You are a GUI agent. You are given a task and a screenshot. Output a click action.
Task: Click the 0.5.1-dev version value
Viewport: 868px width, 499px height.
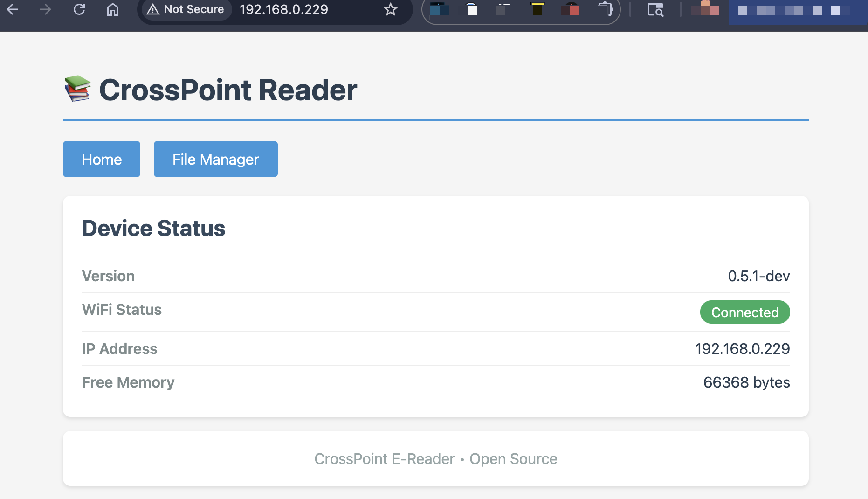tap(758, 276)
